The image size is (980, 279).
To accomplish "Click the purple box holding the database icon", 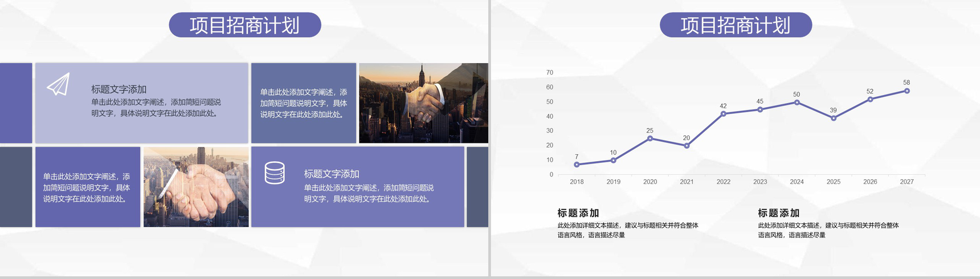I will pos(358,187).
